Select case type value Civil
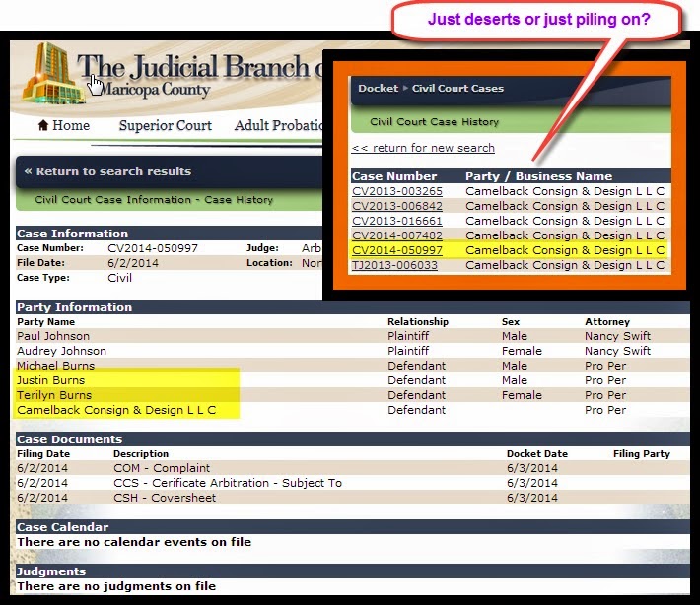Screen dimensions: 700x605 click(x=119, y=278)
